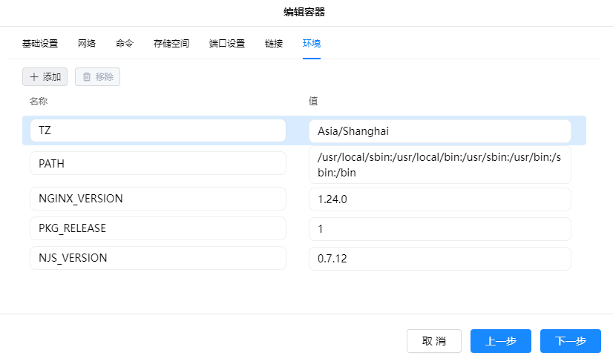Switch to the 链接 tab

274,44
